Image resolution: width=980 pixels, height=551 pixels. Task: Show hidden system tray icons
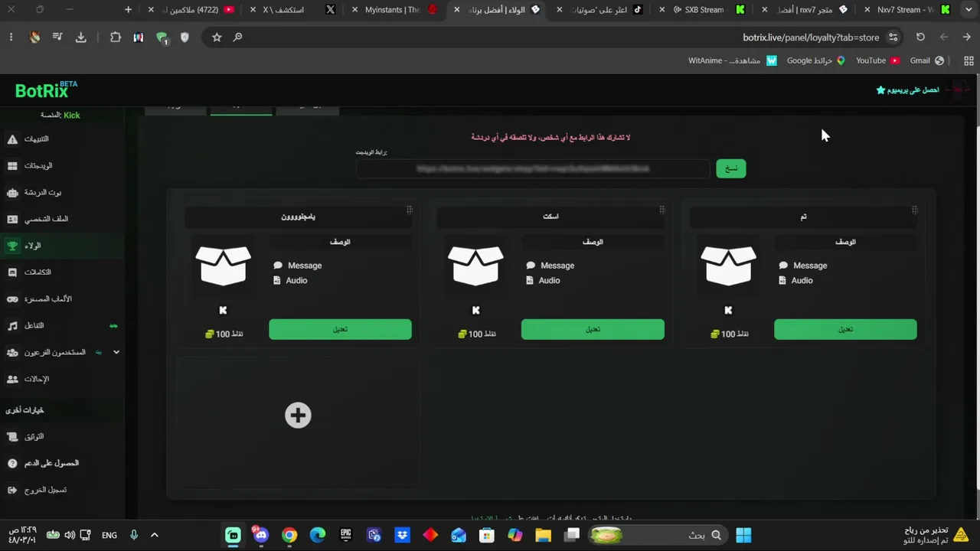[x=154, y=535]
